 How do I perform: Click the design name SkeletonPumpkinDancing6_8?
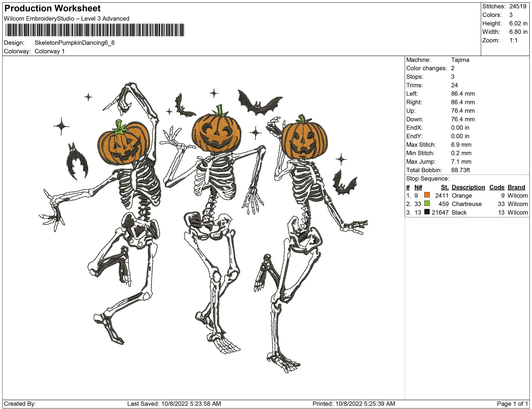click(x=74, y=43)
